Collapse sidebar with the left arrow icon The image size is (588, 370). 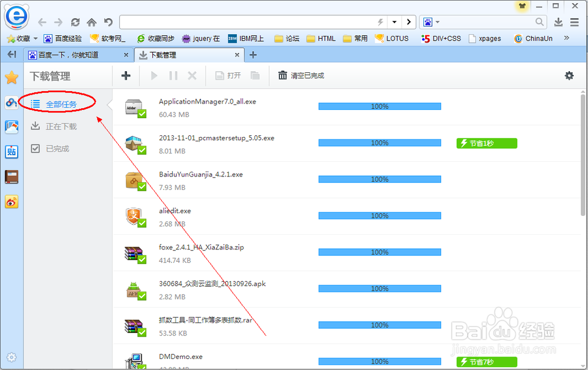(x=12, y=55)
